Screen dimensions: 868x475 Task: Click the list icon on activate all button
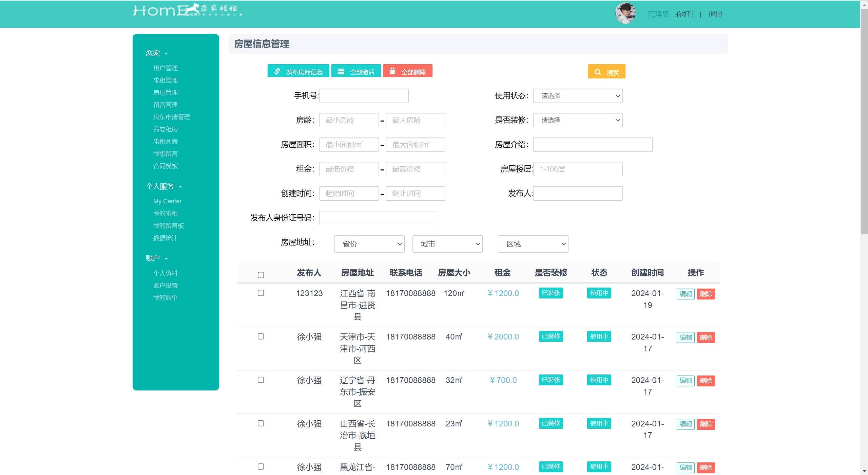pos(341,71)
